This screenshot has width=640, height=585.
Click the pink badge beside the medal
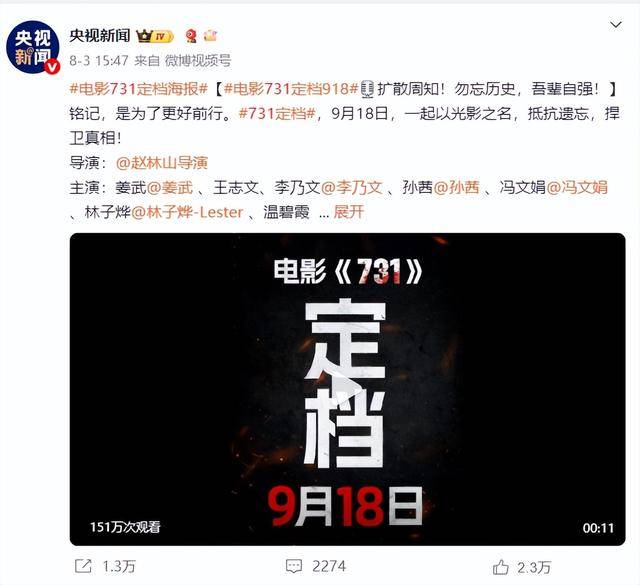[x=211, y=36]
